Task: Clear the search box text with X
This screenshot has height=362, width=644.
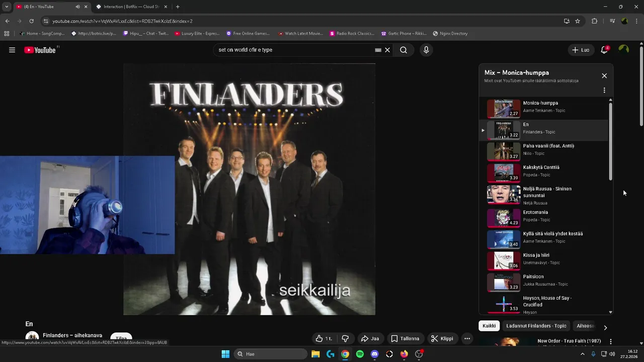Action: [387, 50]
